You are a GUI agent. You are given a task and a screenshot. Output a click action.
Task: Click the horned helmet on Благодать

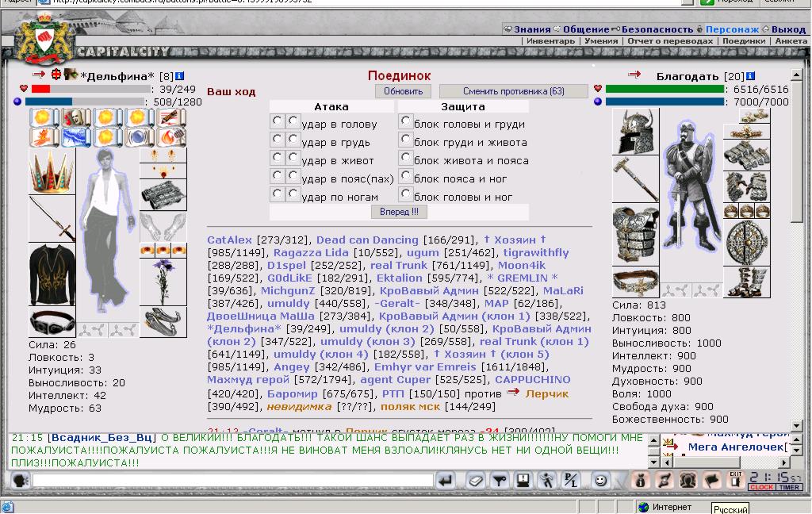point(635,132)
